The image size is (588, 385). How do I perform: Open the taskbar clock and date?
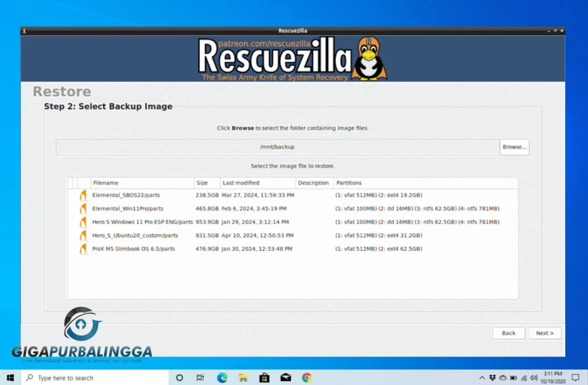click(x=553, y=378)
